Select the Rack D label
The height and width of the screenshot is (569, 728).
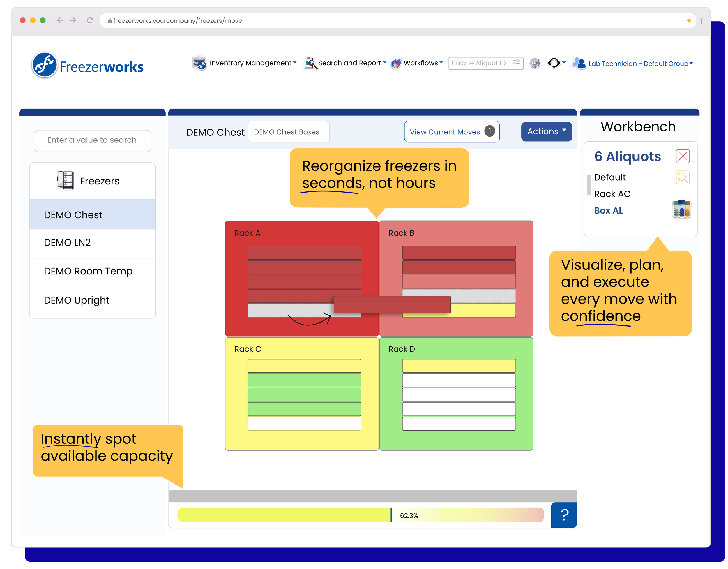pos(402,349)
